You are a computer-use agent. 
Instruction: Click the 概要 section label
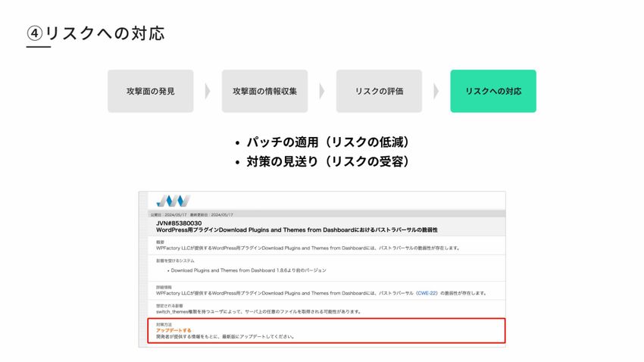pos(160,242)
